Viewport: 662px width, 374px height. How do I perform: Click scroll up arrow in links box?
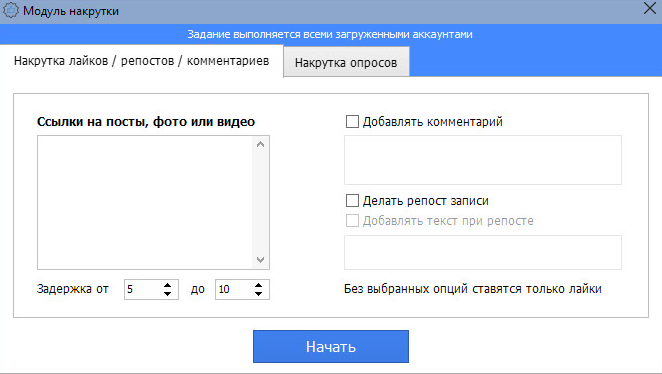260,144
